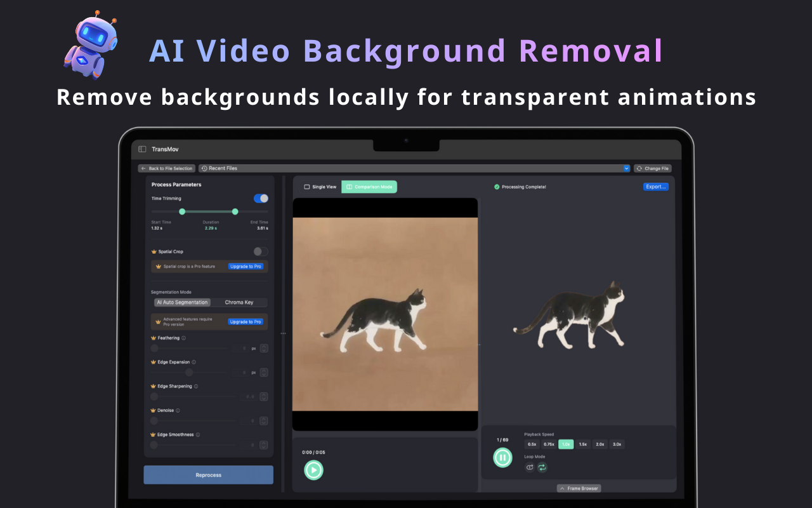Disable the Time Trimming toggle

click(x=261, y=198)
